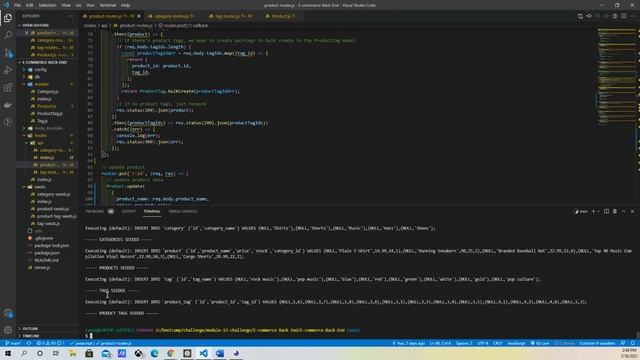The height and width of the screenshot is (360, 640).
Task: Click the Go Live status bar button
Action: 540,343
